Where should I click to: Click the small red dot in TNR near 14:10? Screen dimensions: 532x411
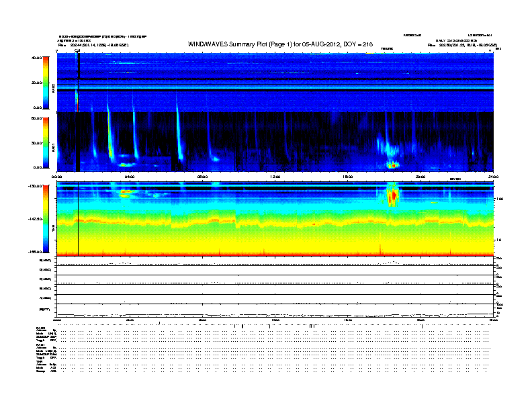(x=314, y=224)
